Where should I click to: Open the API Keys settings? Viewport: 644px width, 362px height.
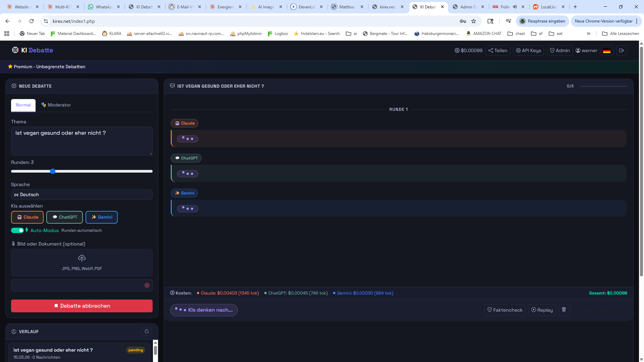point(529,50)
